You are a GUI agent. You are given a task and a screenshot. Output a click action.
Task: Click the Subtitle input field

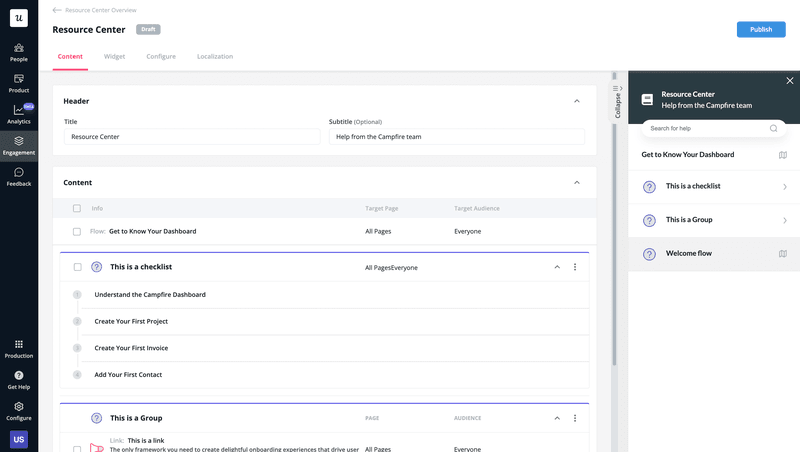tap(456, 136)
